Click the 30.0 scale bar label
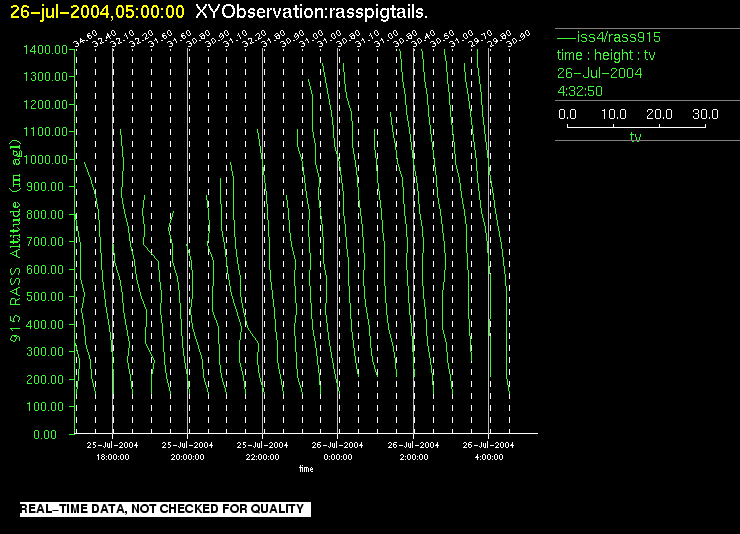Image resolution: width=740 pixels, height=534 pixels. 705,114
